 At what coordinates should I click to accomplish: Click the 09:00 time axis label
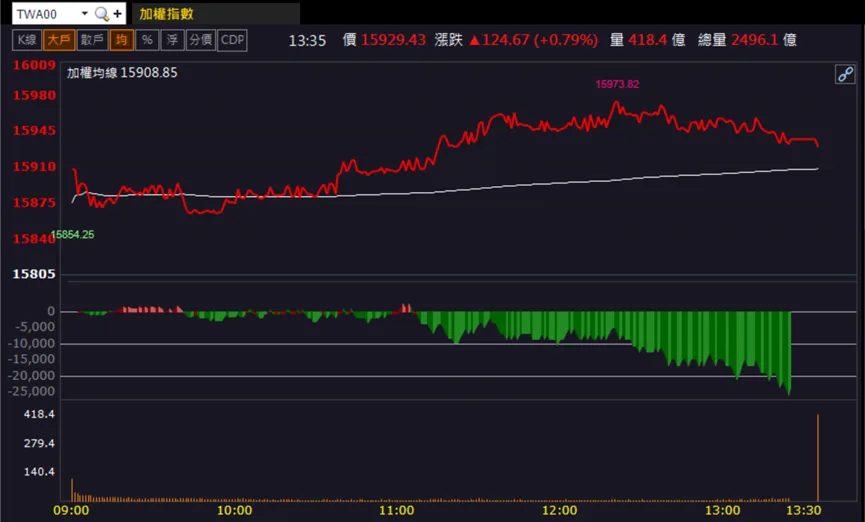71,510
